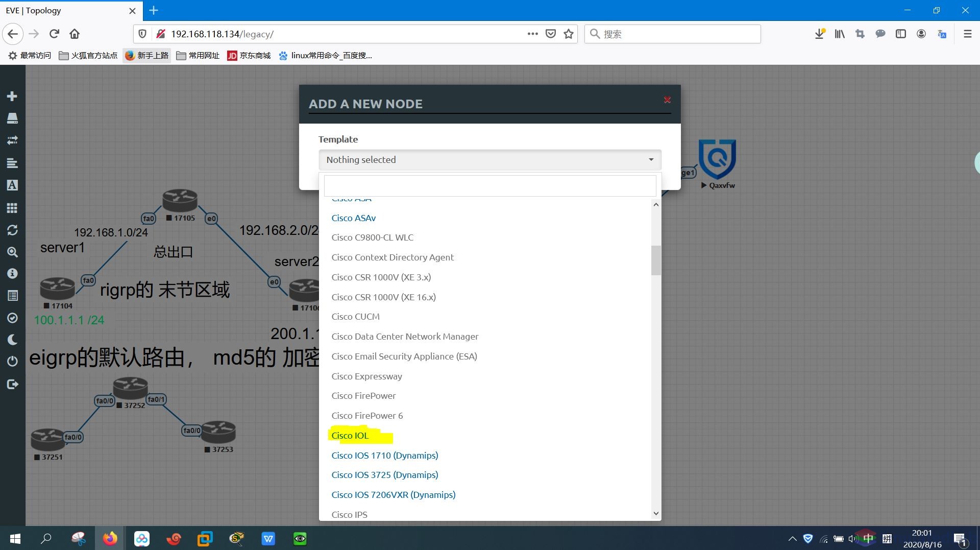Select Cisco CUCM template
The width and height of the screenshot is (980, 550).
tap(355, 317)
